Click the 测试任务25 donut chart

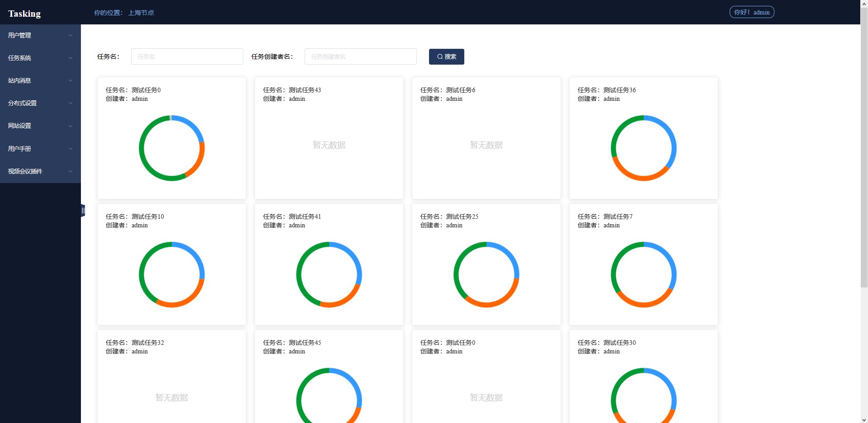pyautogui.click(x=486, y=275)
